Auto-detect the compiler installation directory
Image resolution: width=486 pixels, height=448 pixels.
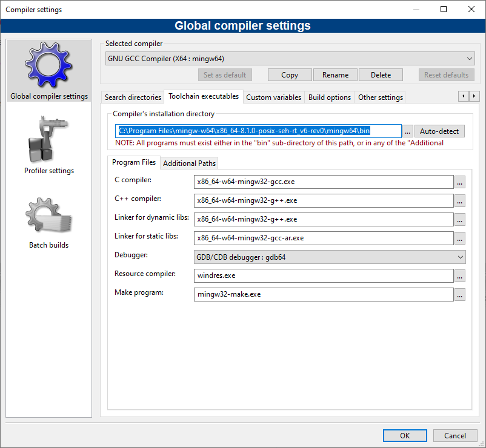pos(439,131)
